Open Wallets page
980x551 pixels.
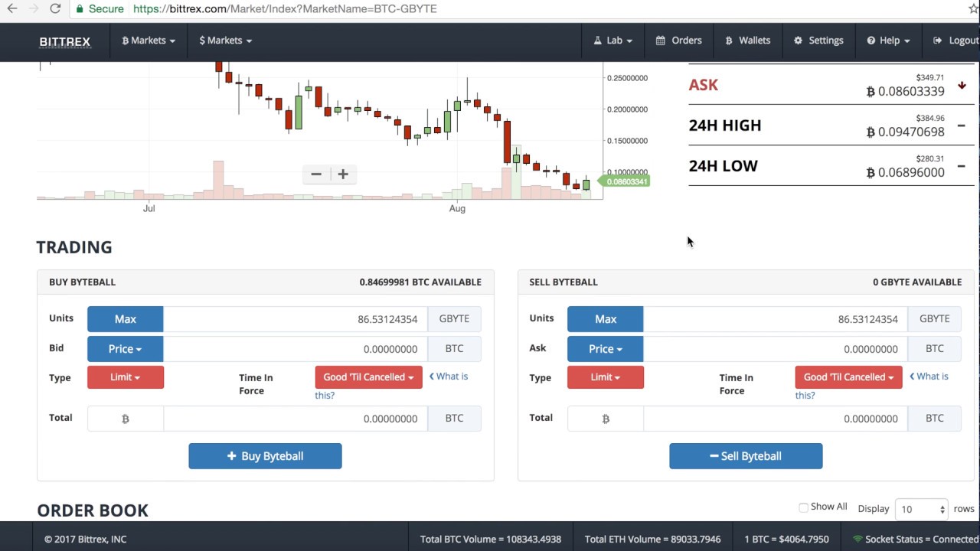pos(747,41)
